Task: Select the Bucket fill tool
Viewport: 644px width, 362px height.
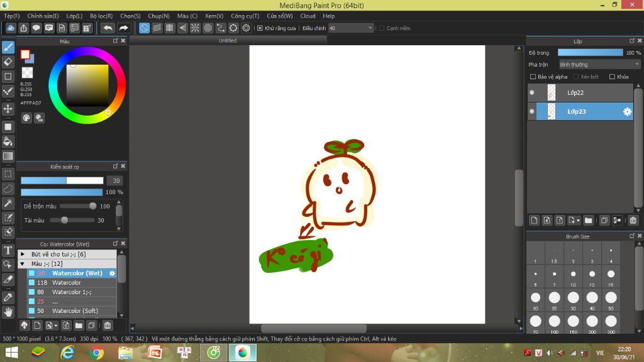Action: coord(8,141)
